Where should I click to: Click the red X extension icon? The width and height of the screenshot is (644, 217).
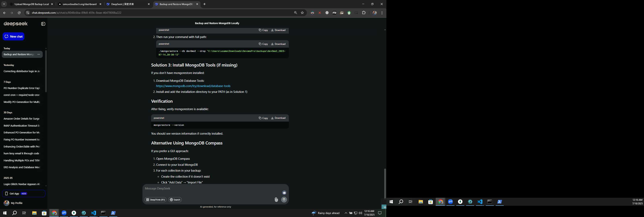point(320,13)
